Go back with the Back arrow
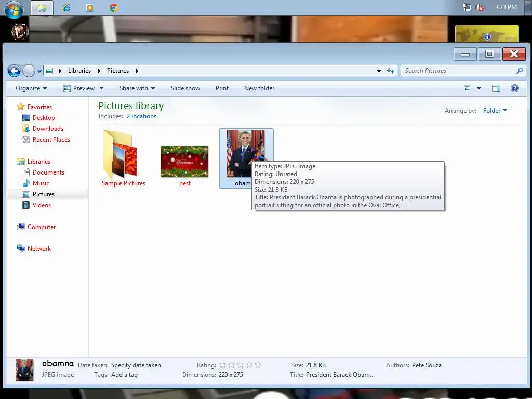Image resolution: width=532 pixels, height=399 pixels. [14, 71]
